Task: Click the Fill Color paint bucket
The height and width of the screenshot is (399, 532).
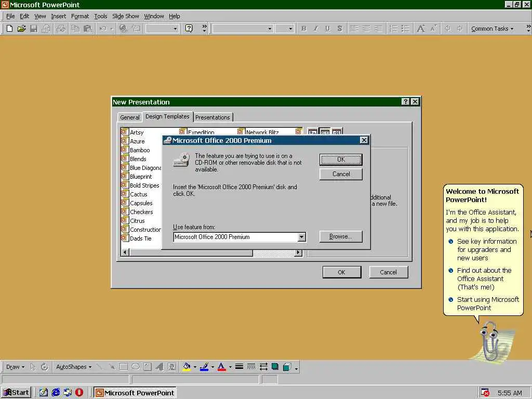Action: [x=187, y=367]
